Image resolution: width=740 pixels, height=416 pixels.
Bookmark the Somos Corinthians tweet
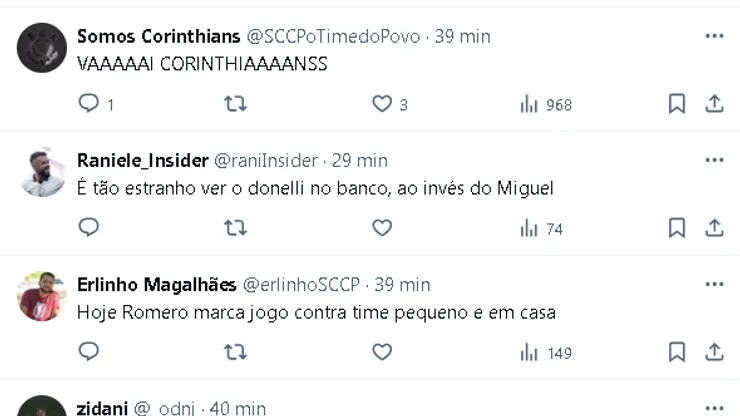point(677,104)
